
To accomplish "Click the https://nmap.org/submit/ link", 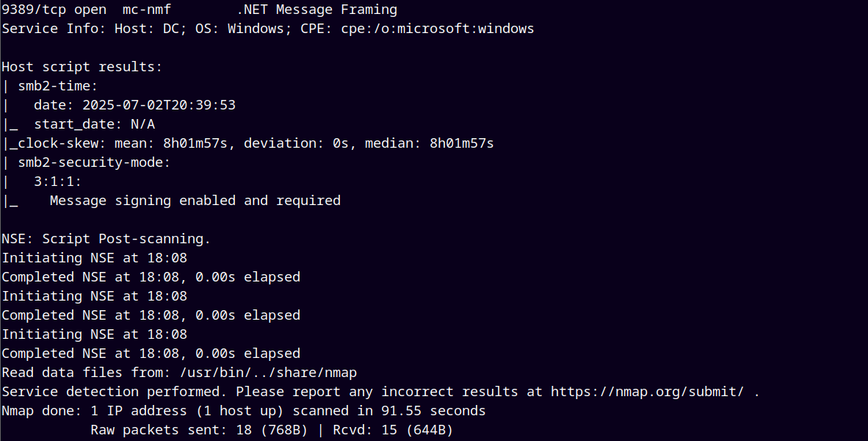I will pos(647,392).
